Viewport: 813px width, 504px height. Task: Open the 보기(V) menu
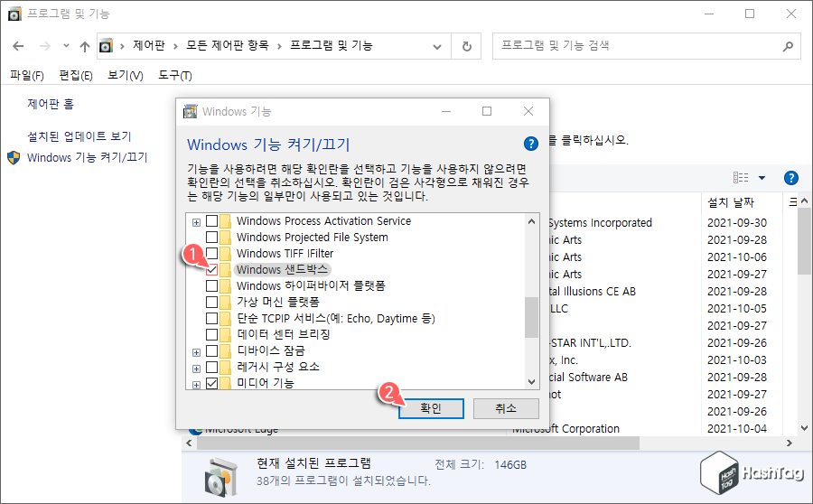pyautogui.click(x=125, y=76)
